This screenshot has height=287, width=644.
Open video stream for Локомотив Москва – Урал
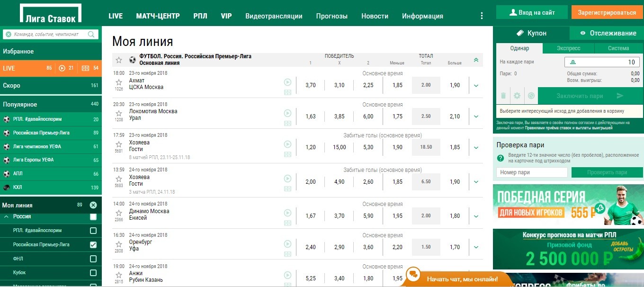pos(287,113)
